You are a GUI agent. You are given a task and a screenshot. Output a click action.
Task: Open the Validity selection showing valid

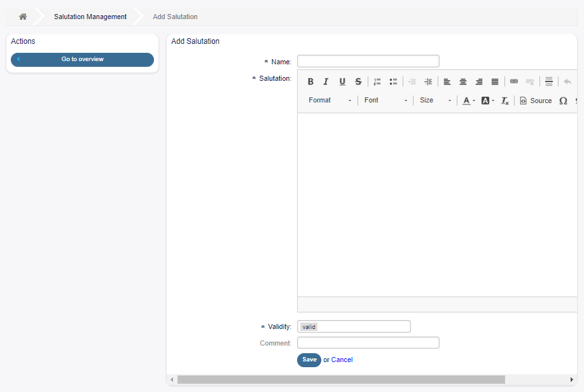point(354,326)
